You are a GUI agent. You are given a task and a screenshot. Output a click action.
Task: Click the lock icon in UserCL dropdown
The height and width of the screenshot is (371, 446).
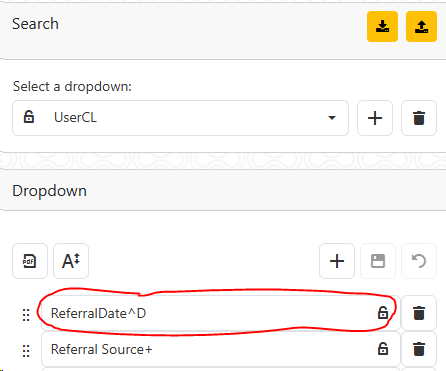pos(29,117)
